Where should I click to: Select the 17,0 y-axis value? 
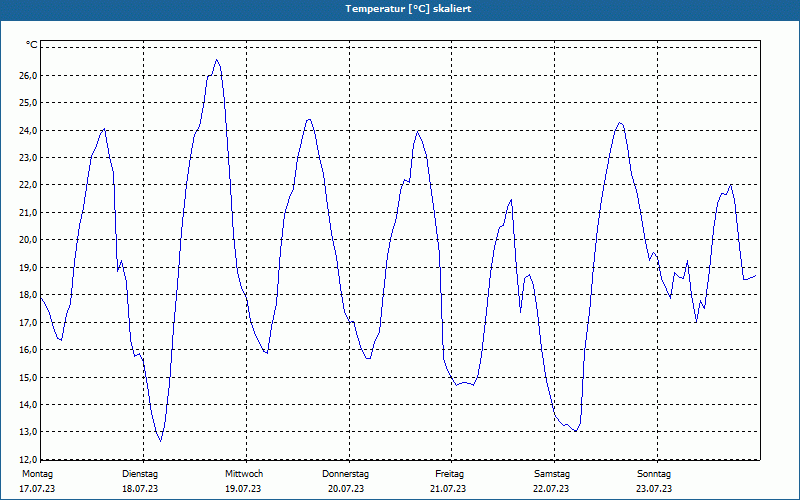point(29,322)
